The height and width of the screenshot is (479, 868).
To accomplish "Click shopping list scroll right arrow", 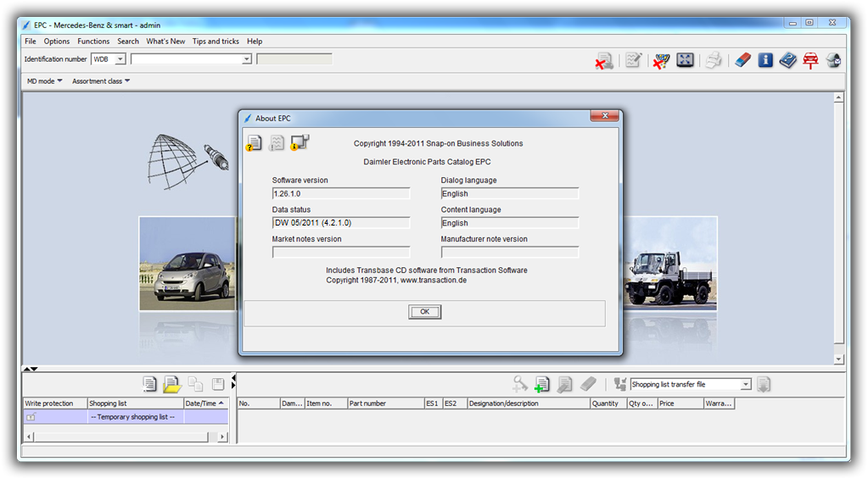I will (222, 437).
